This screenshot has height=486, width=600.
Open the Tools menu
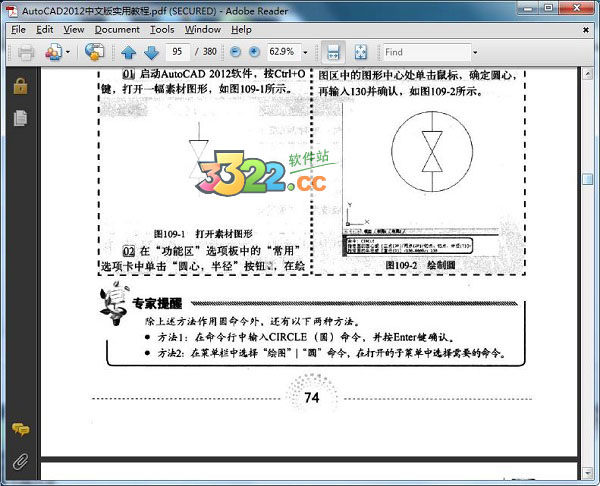[162, 29]
